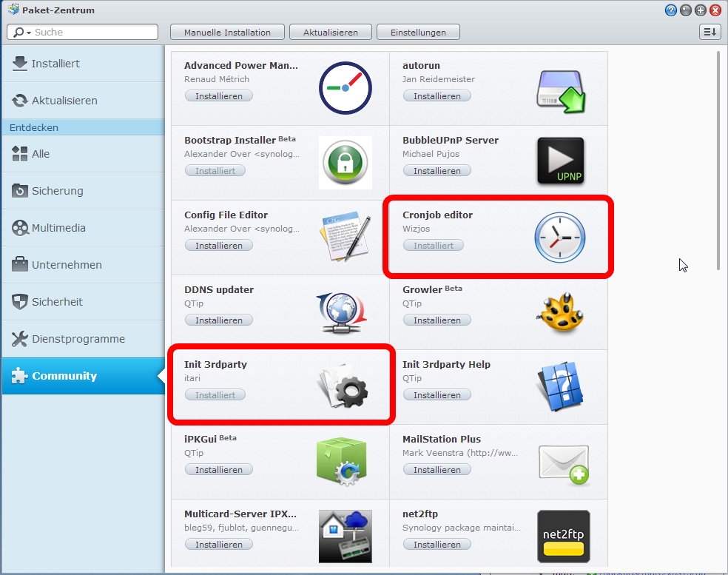Click the Installiert label under Cronjob editor
This screenshot has width=728, height=575.
[434, 245]
